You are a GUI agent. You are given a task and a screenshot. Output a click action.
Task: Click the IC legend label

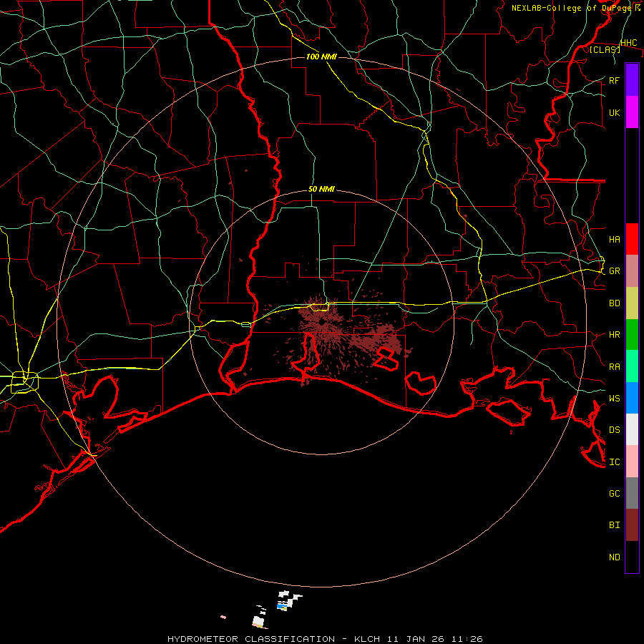pos(614,462)
